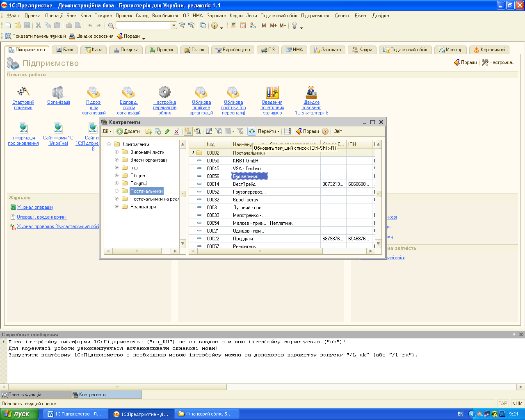Switch to the Керівникові tab

(489, 50)
